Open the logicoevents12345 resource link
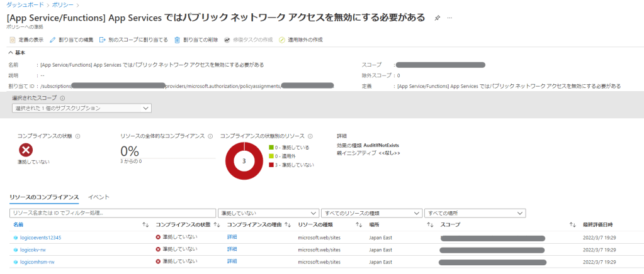 click(x=40, y=238)
